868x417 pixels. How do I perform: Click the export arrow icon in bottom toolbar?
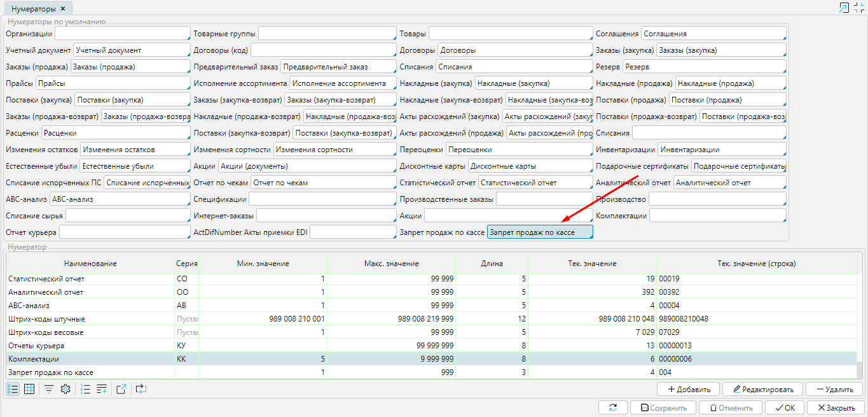tap(121, 389)
